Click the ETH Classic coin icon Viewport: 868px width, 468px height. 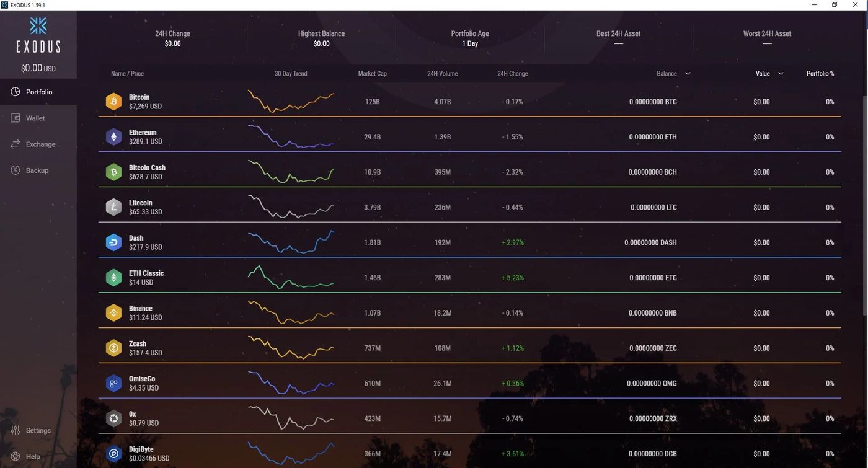(113, 278)
